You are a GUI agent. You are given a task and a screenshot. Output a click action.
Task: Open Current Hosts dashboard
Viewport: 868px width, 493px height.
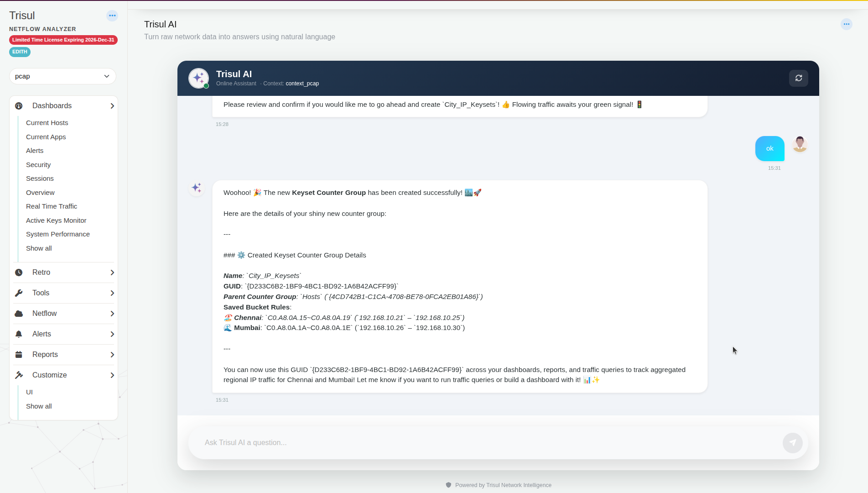pyautogui.click(x=47, y=123)
